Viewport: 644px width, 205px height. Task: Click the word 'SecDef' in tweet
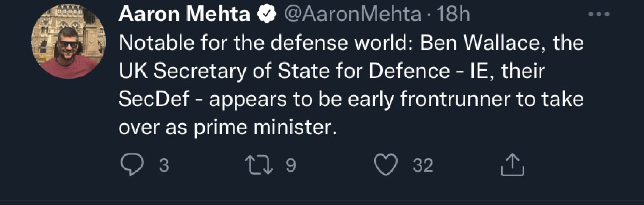click(x=153, y=99)
